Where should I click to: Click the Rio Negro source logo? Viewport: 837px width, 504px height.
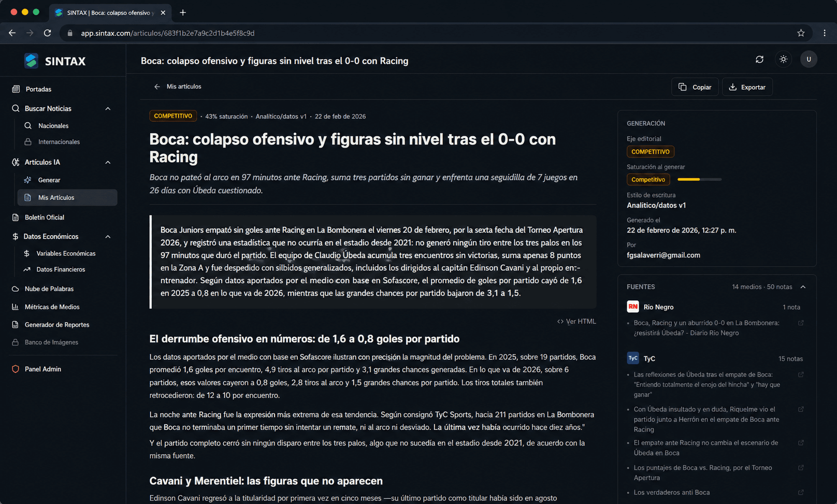(x=633, y=307)
